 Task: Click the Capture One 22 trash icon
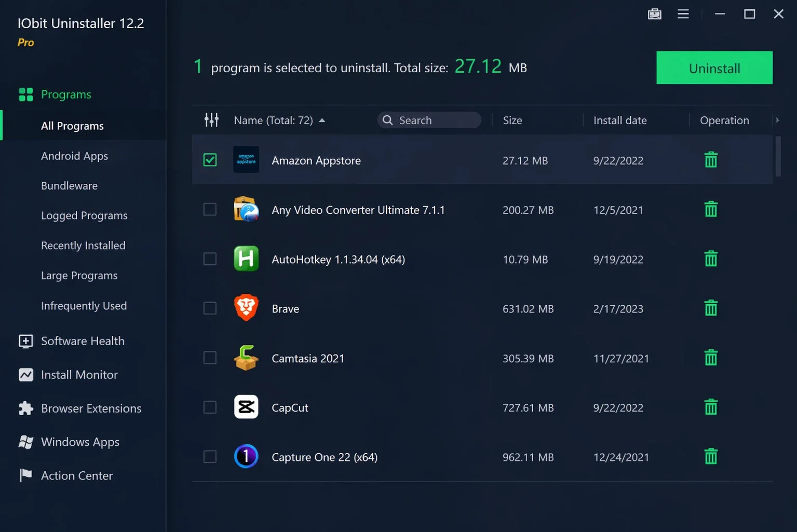pyautogui.click(x=711, y=457)
